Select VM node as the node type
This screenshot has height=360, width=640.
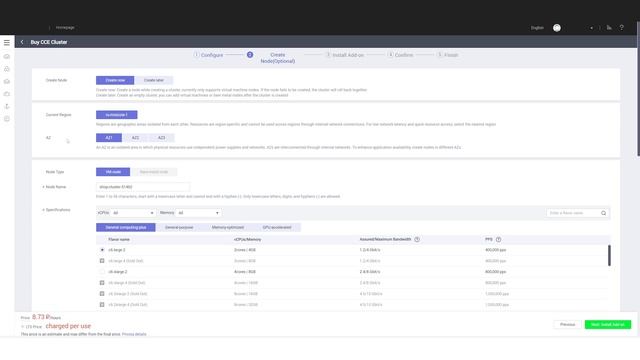point(113,172)
